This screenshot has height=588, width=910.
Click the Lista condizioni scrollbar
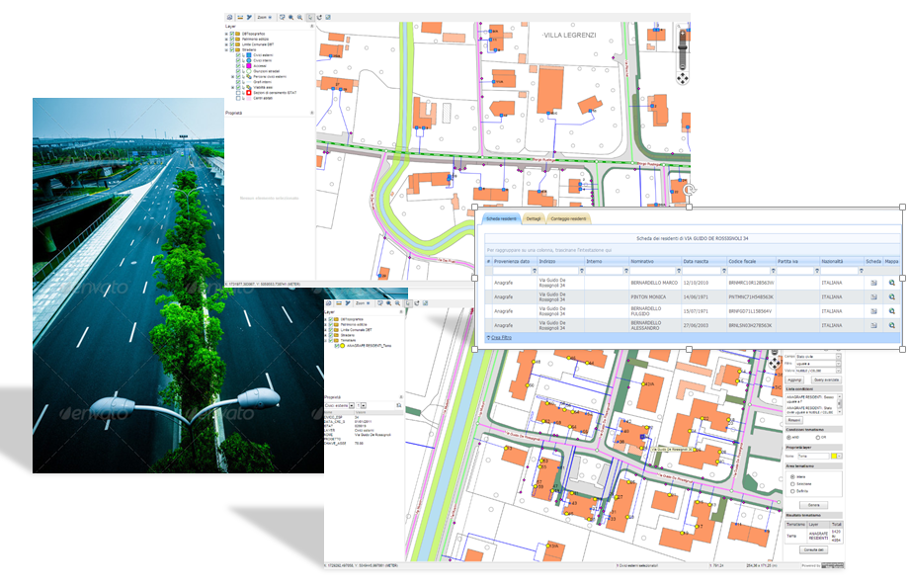pos(839,404)
